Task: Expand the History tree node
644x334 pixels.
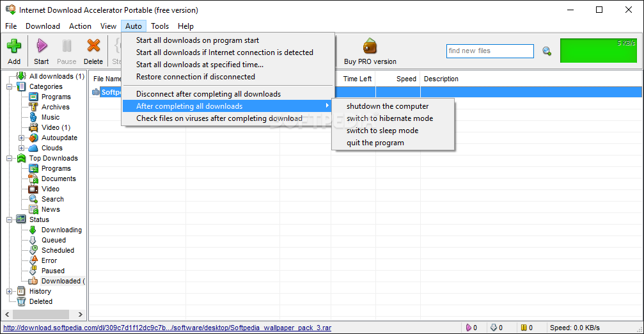Action: [9, 292]
